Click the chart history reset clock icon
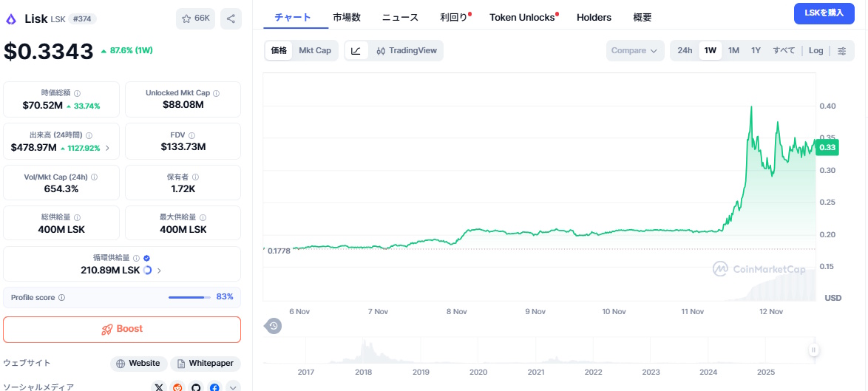The image size is (868, 391). pos(274,326)
